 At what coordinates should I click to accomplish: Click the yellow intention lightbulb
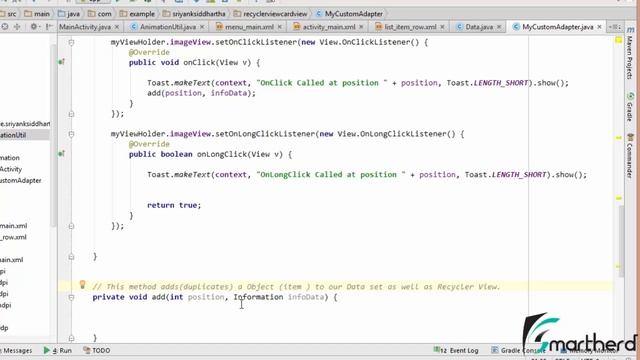[82, 284]
